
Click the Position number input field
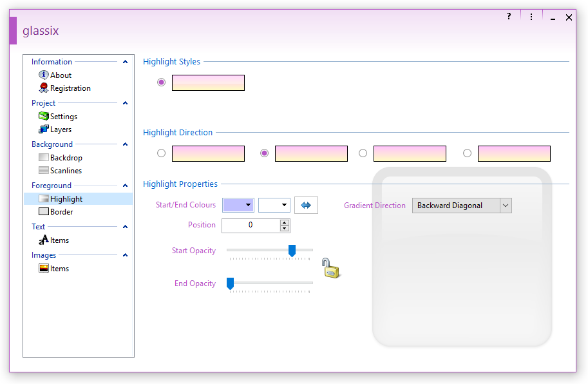point(251,226)
